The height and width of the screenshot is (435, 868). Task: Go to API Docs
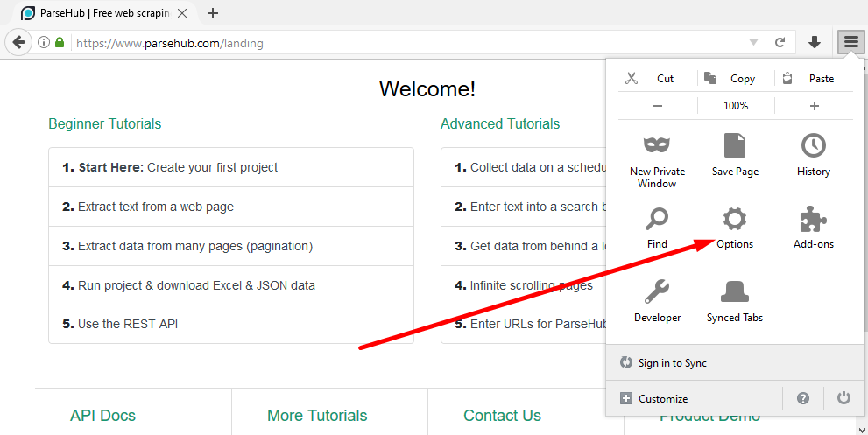click(x=103, y=416)
